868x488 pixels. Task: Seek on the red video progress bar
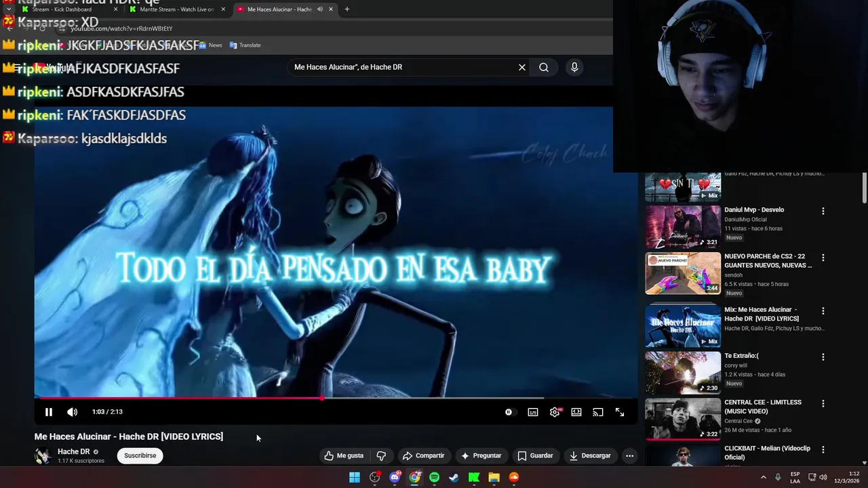[336, 399]
